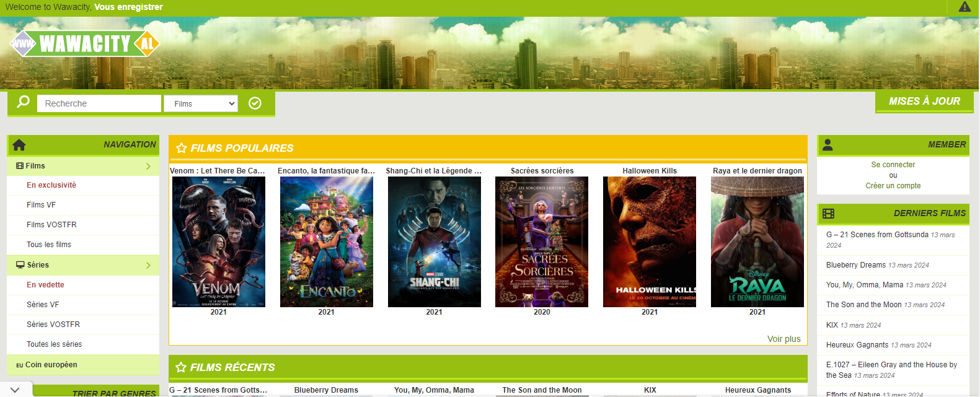Open 'The Son and the Moon' in Derniers Films

pyautogui.click(x=864, y=305)
